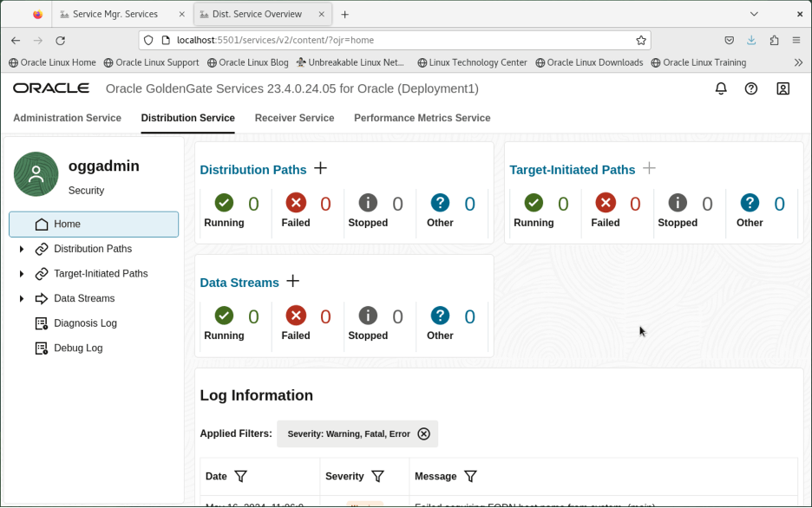Open a new browser tab

pos(345,15)
